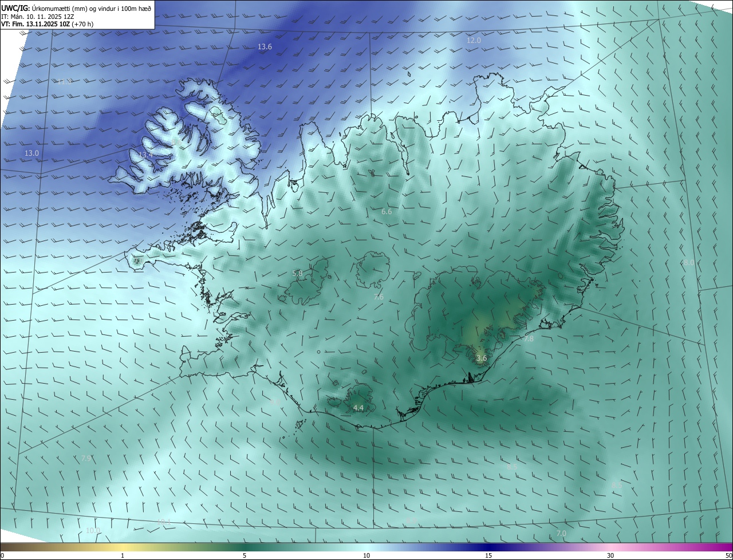The height and width of the screenshot is (560, 733).
Task: Click the color scale label 10
Action: click(x=366, y=555)
